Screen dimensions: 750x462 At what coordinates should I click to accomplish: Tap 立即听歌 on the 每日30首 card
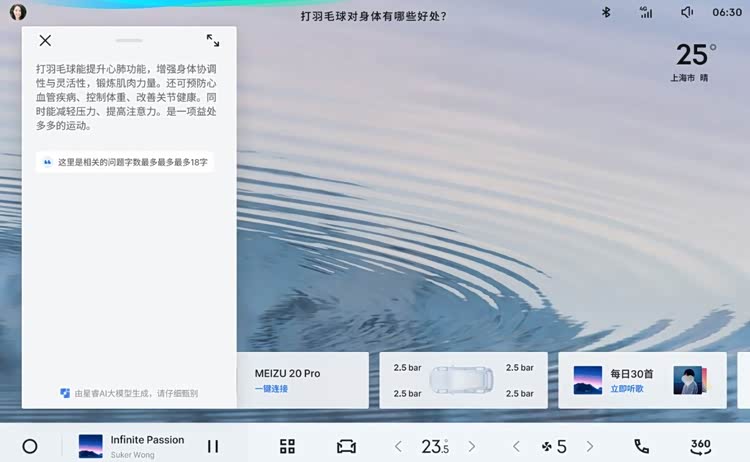pyautogui.click(x=627, y=389)
